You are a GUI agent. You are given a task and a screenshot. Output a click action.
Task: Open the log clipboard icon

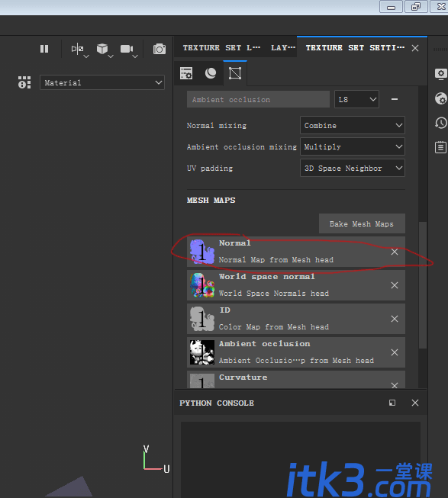(x=440, y=147)
